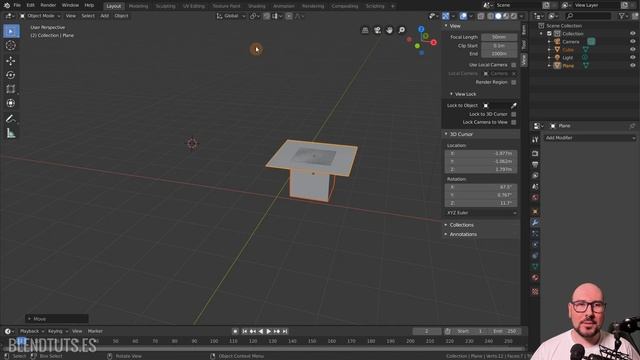
Task: Open the Tool properties tab icon
Action: 535,140
